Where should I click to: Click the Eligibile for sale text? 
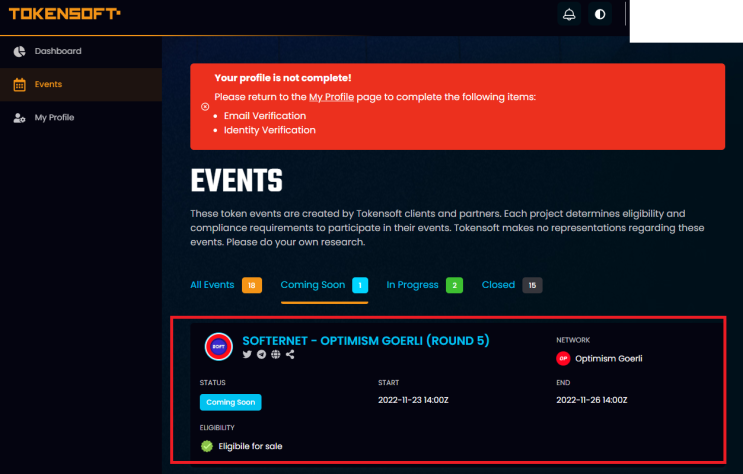pos(250,446)
